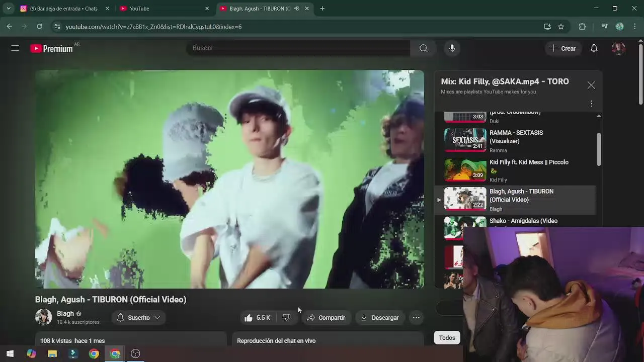Open the YouTube guide hamburger menu

pyautogui.click(x=15, y=48)
